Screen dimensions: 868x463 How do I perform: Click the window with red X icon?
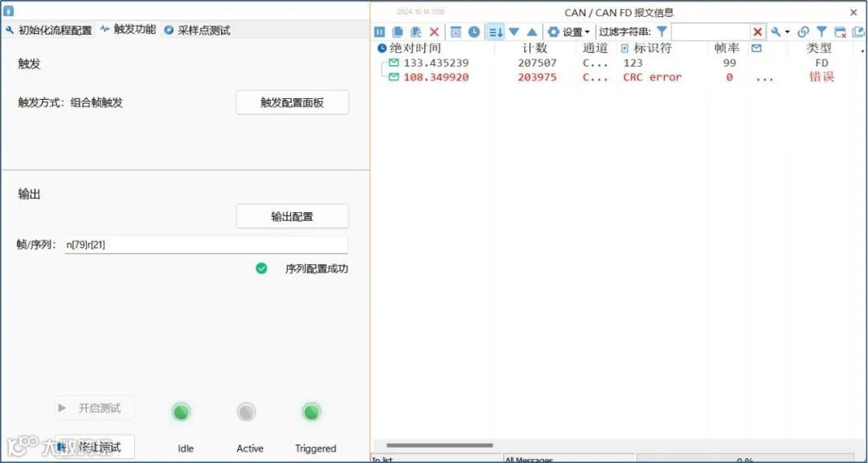[841, 32]
